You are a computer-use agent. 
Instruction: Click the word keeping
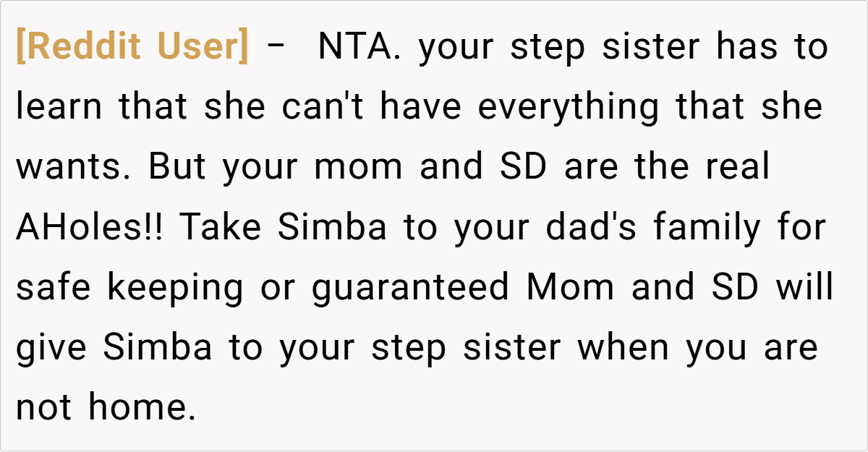(176, 289)
